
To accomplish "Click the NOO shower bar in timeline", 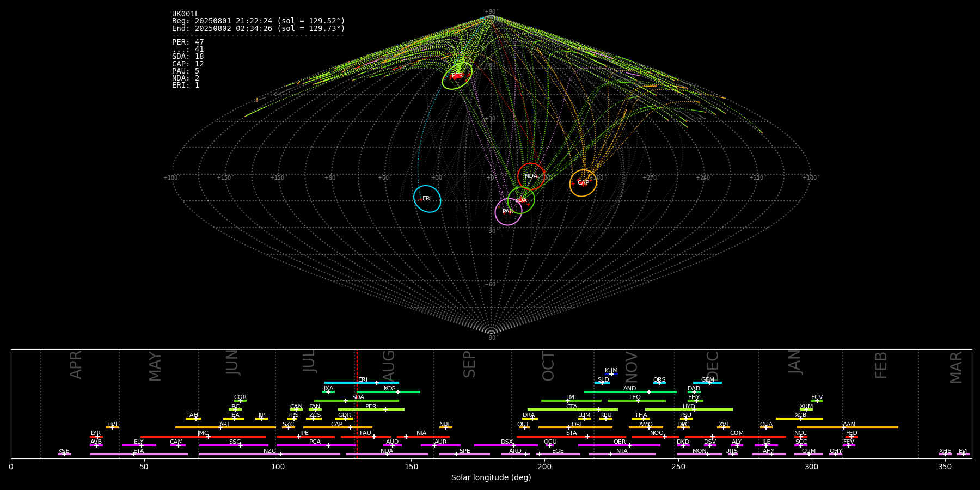I will 656,436.
